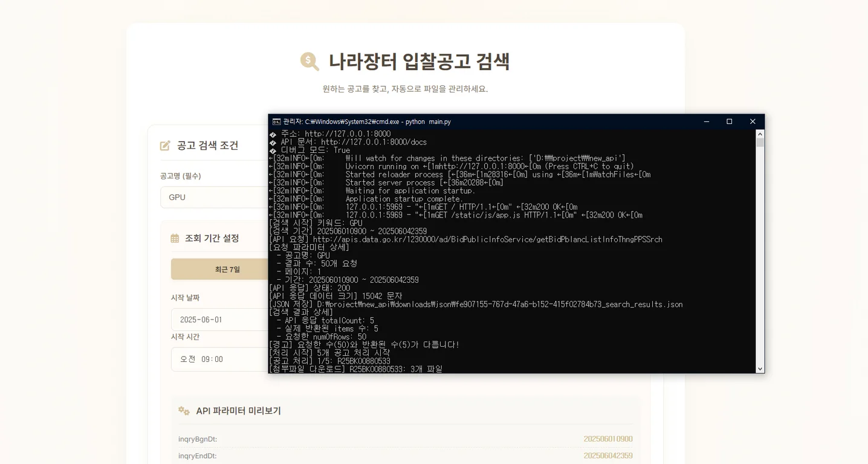The width and height of the screenshot is (868, 464).
Task: Click the inqryEndDt value 202506042359
Action: point(608,456)
